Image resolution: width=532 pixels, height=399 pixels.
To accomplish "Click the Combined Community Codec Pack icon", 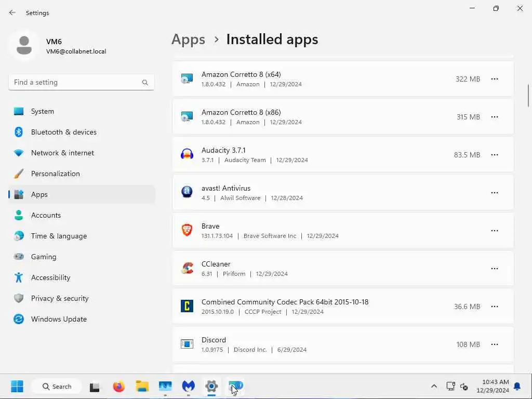I will tap(187, 307).
